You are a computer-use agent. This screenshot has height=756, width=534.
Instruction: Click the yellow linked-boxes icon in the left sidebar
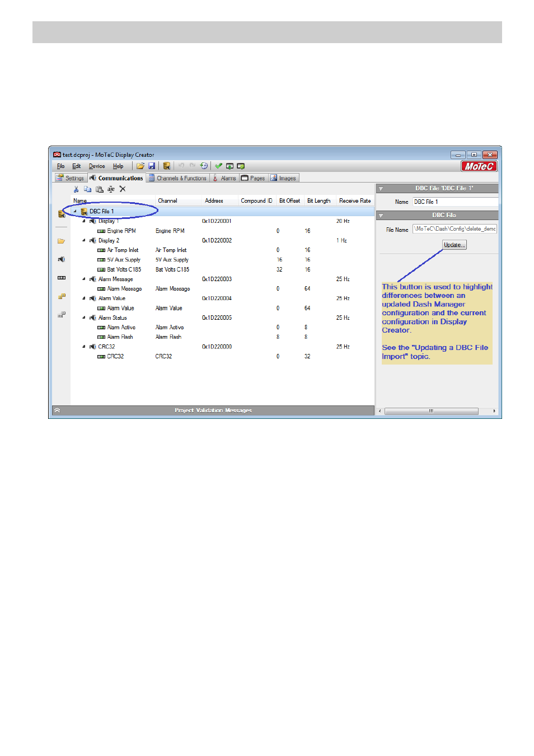click(62, 296)
